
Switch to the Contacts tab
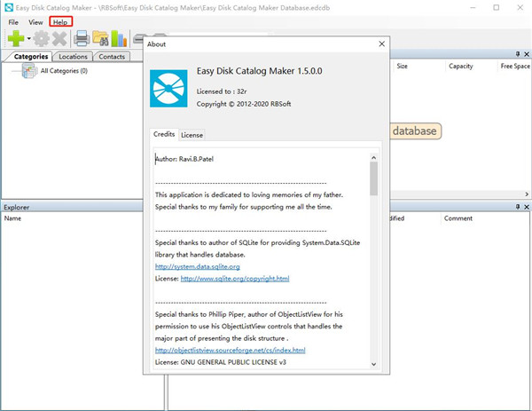tap(112, 57)
